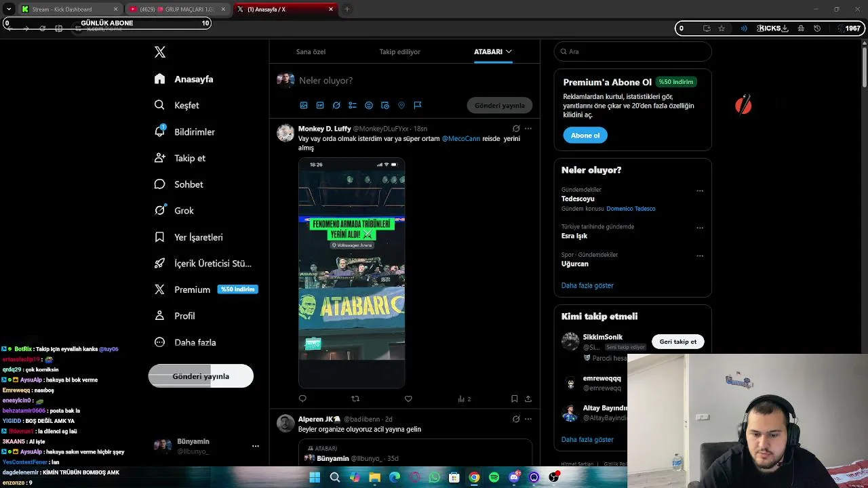
Task: Click flag icon in composer toolbar
Action: (x=418, y=105)
